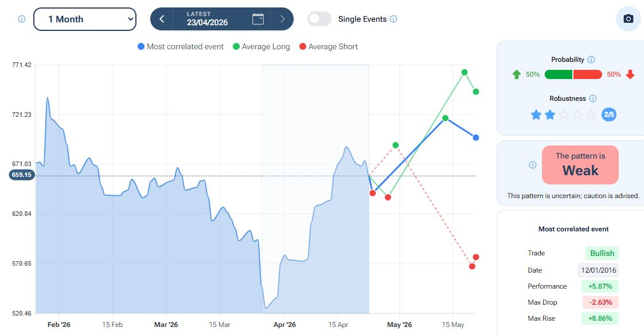This screenshot has height=335, width=644.
Task: Click the camera screenshot icon
Action: (x=628, y=19)
